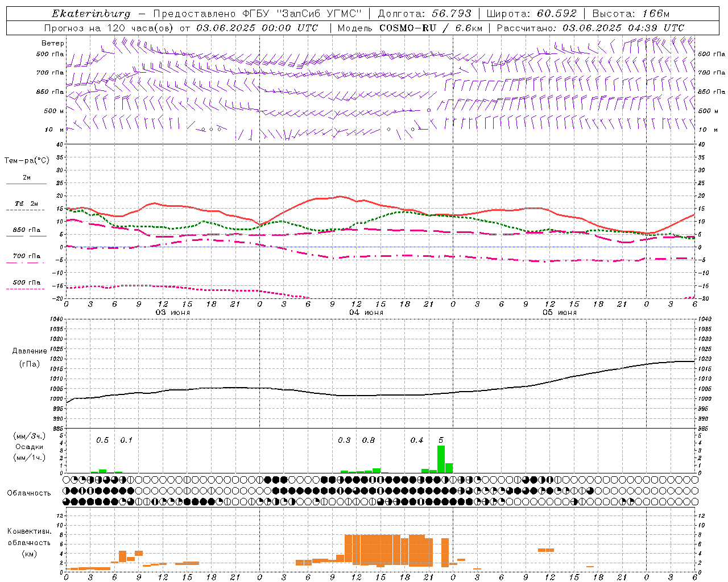Click the '(мм/1ч.)' hourly precipitation unit
The height and width of the screenshot is (582, 728).
[x=29, y=458]
